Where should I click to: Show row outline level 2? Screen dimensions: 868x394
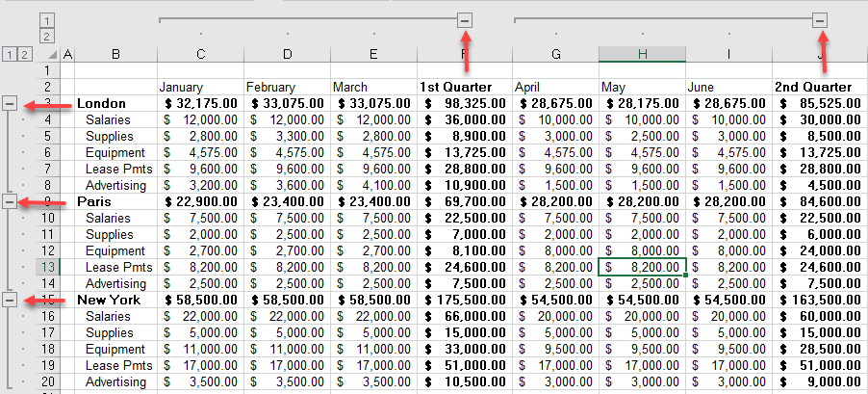tap(25, 54)
